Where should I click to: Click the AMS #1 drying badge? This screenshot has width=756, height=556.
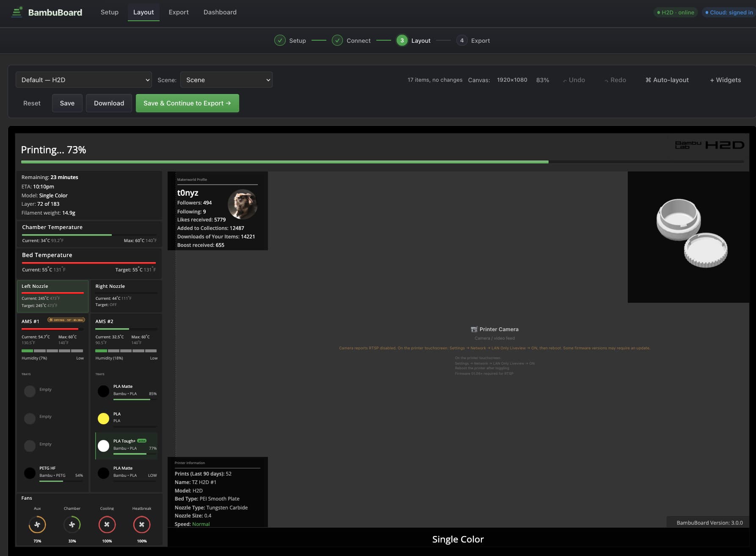[x=66, y=320]
